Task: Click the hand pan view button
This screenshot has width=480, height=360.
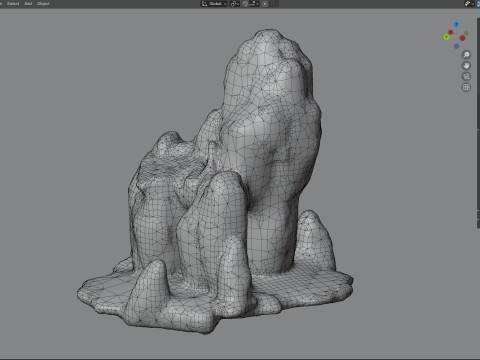Action: point(466,65)
